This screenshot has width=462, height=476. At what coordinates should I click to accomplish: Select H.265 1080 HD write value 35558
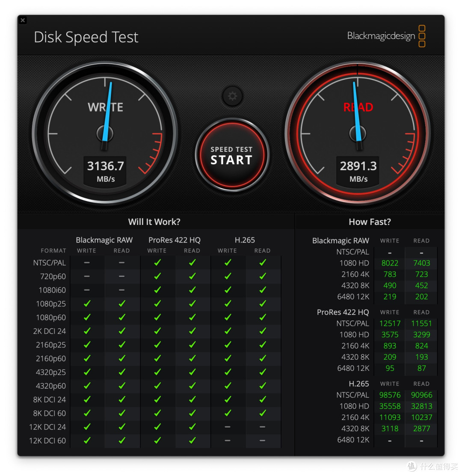[390, 406]
